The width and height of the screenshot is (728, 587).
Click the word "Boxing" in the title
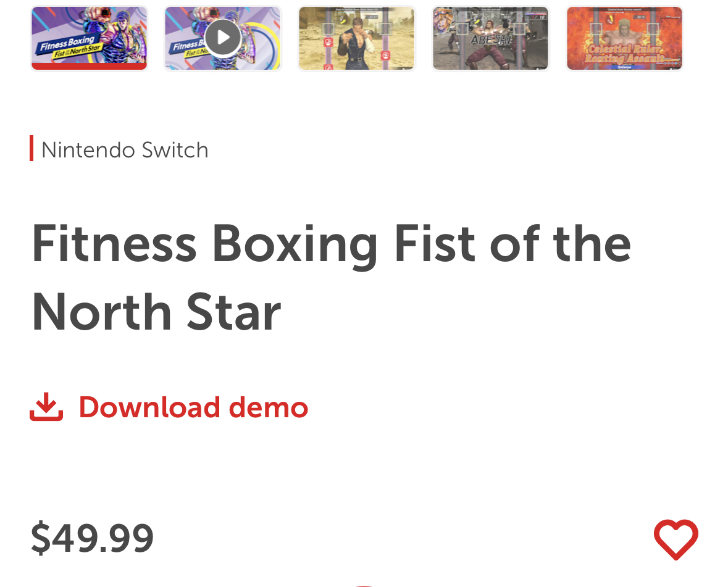295,244
